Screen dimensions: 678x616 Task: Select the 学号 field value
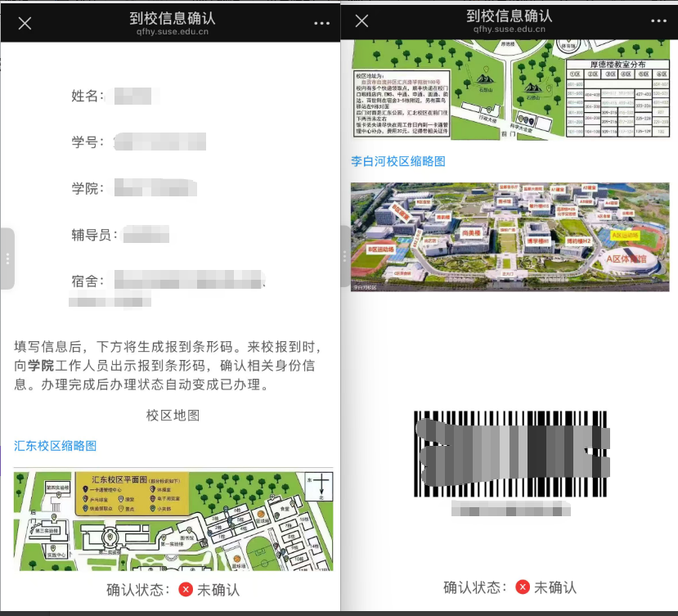(160, 142)
